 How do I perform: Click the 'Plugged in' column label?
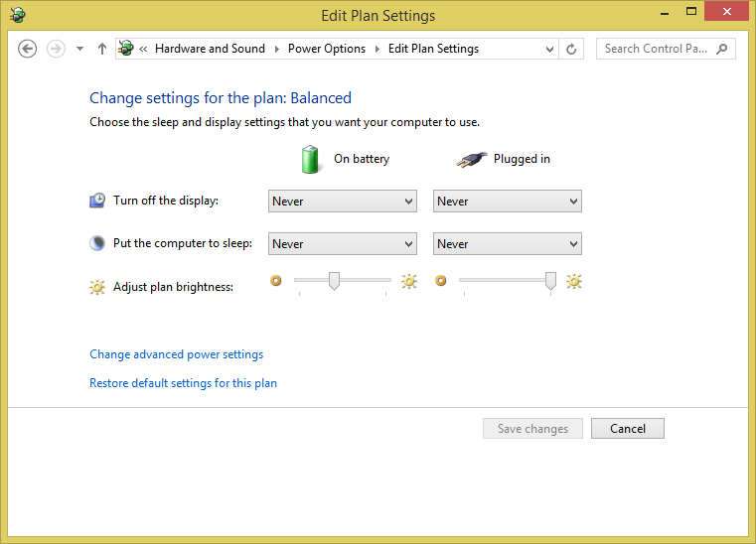click(x=522, y=159)
